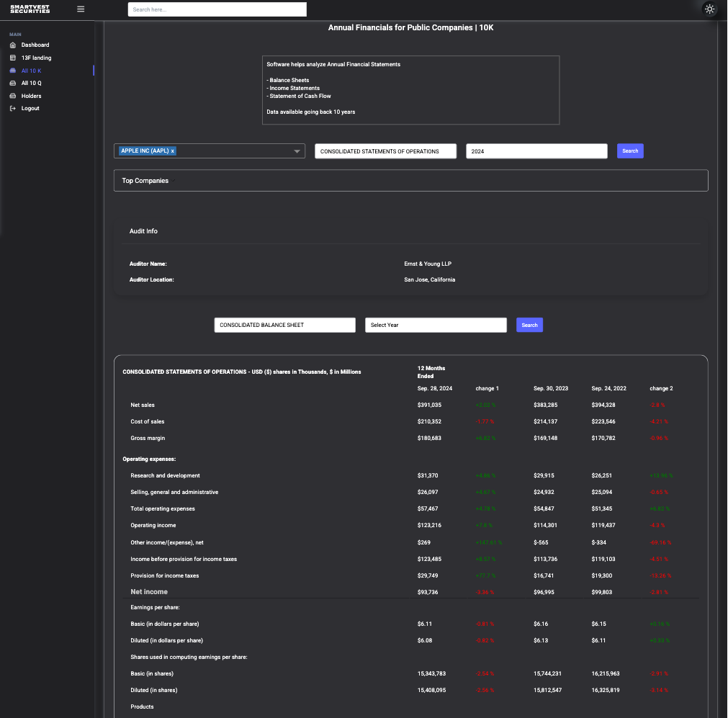Click the Operating expenses: section heading

tap(149, 459)
